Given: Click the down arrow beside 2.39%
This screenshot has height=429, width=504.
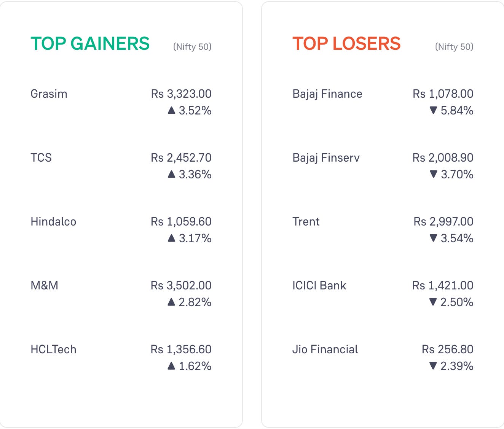Looking at the screenshot, I should (x=433, y=366).
